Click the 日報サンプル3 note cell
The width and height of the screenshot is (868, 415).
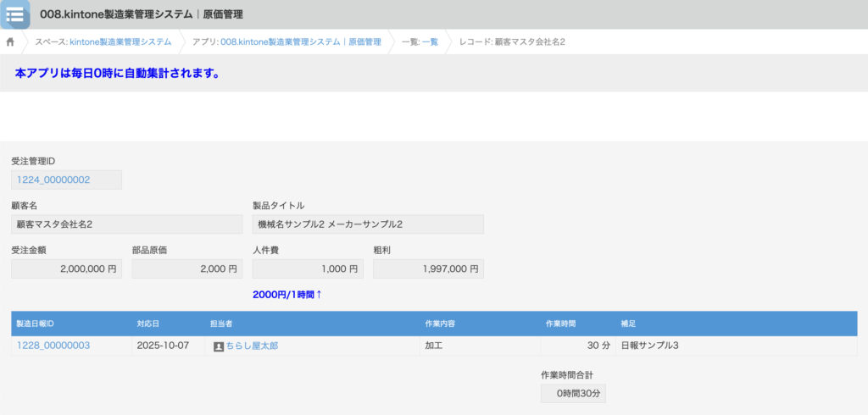point(650,346)
